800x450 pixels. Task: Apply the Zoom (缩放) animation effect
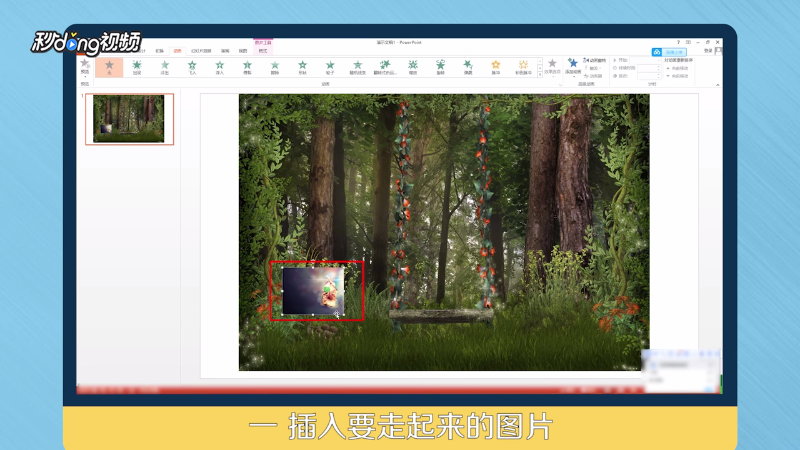tap(413, 67)
